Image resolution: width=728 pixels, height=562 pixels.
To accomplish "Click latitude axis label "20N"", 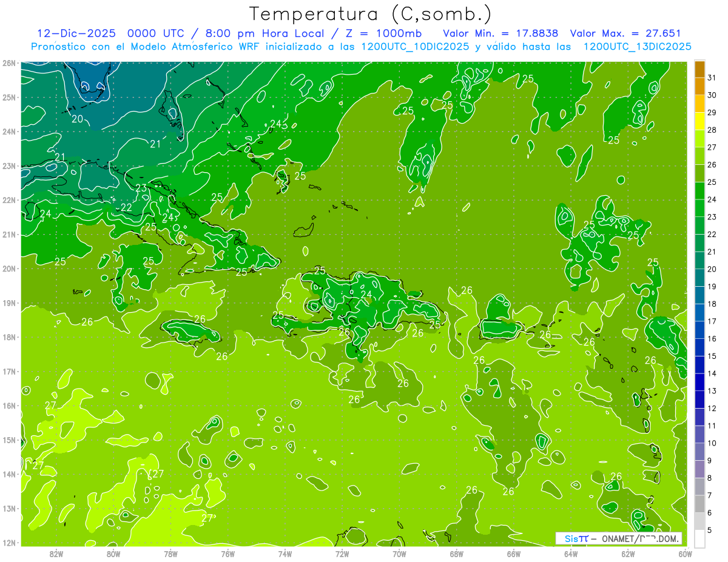I will (9, 269).
